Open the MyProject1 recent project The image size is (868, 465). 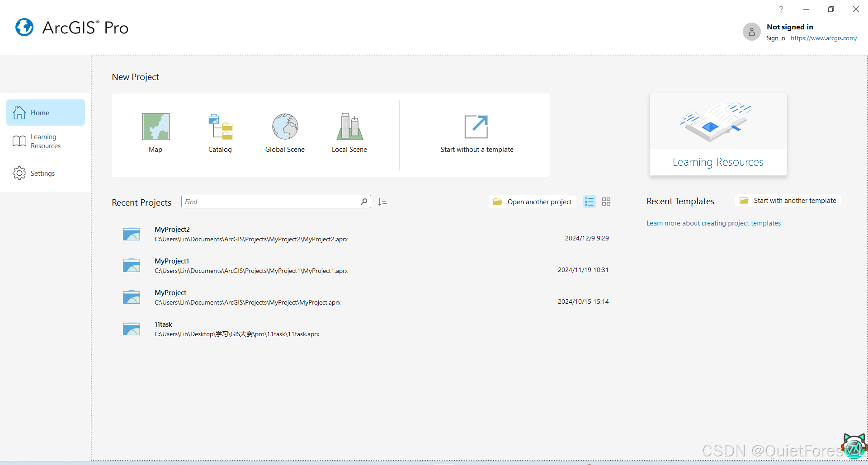365,266
